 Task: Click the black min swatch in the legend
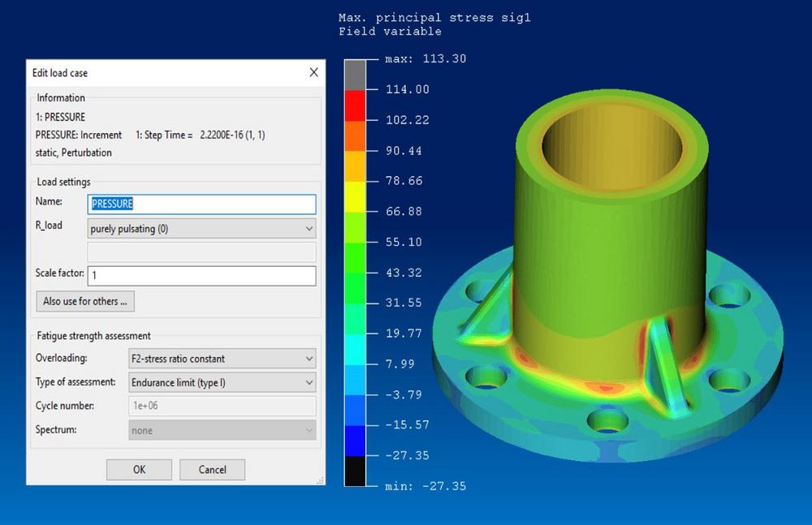click(x=356, y=471)
